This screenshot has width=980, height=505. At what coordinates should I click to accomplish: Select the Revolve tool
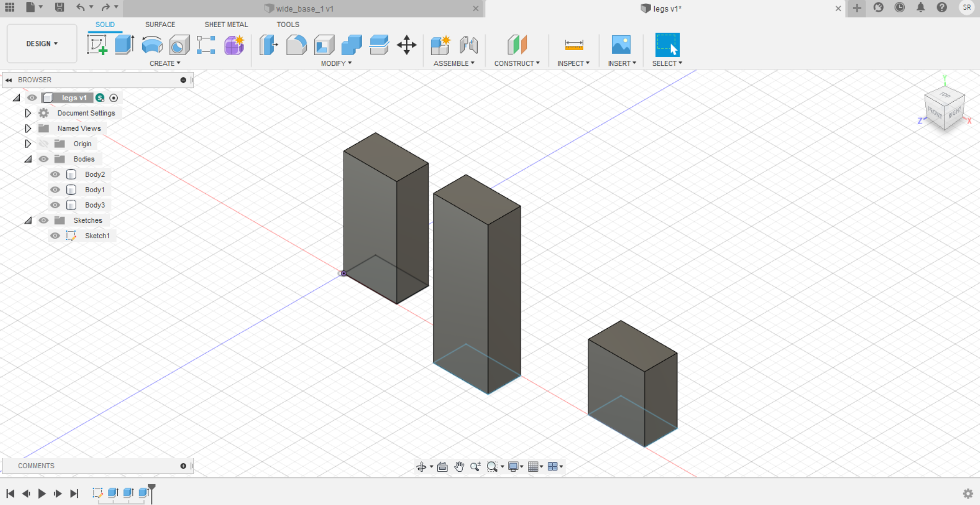152,45
